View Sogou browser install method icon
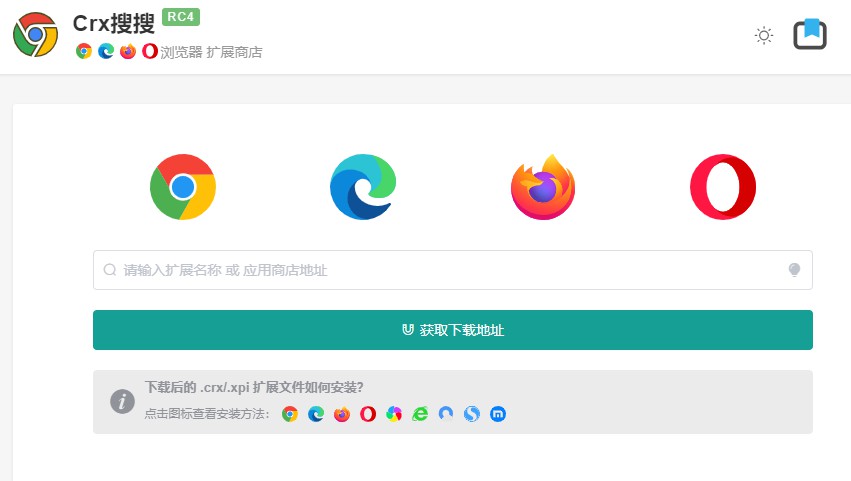851x481 pixels. click(x=472, y=414)
